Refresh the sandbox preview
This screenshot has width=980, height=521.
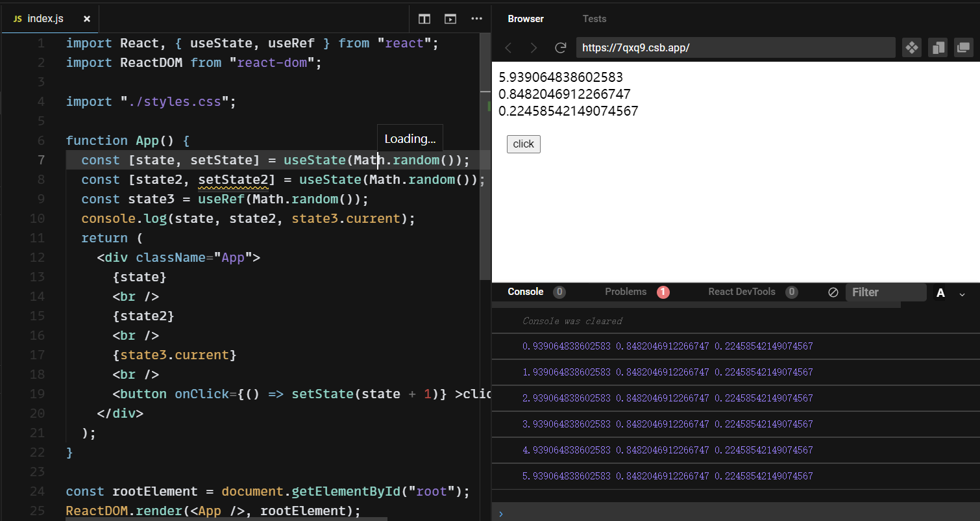(560, 47)
